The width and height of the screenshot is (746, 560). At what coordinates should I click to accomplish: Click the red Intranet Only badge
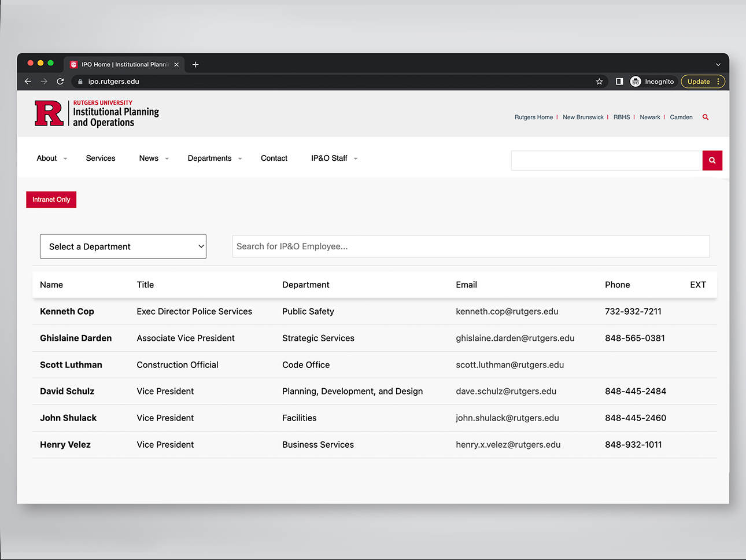pos(51,200)
